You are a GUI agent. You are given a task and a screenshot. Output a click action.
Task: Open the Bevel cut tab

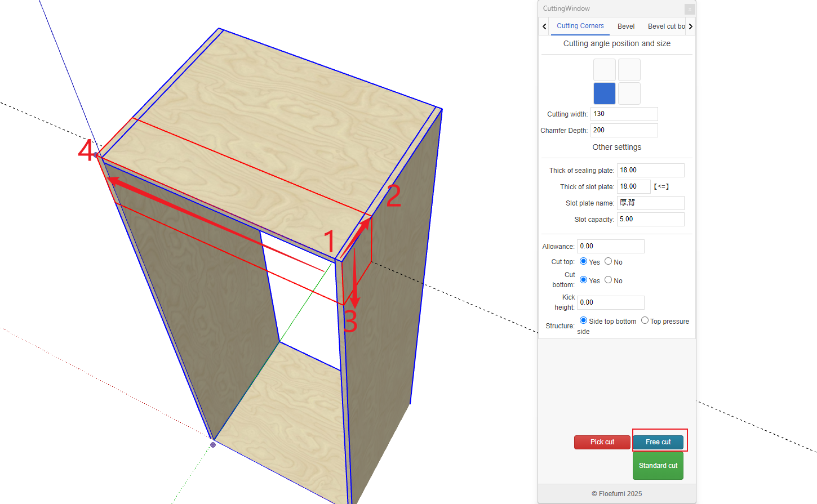(x=666, y=26)
